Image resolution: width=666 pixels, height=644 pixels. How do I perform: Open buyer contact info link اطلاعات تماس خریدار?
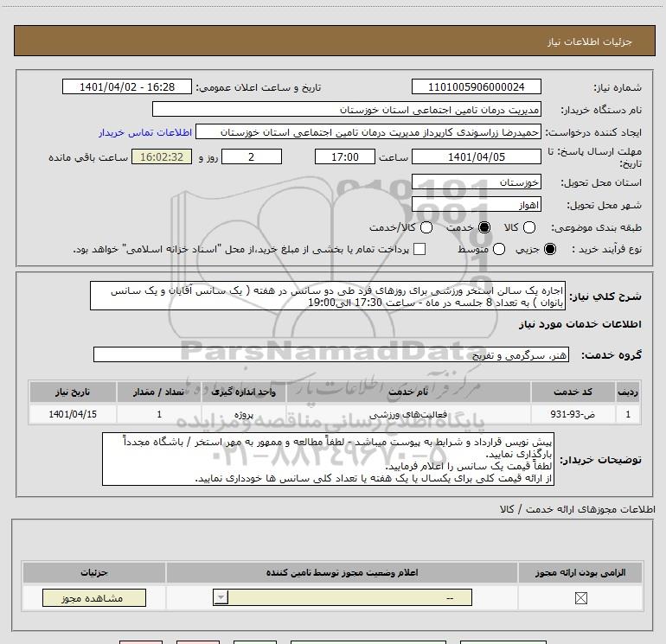click(145, 132)
